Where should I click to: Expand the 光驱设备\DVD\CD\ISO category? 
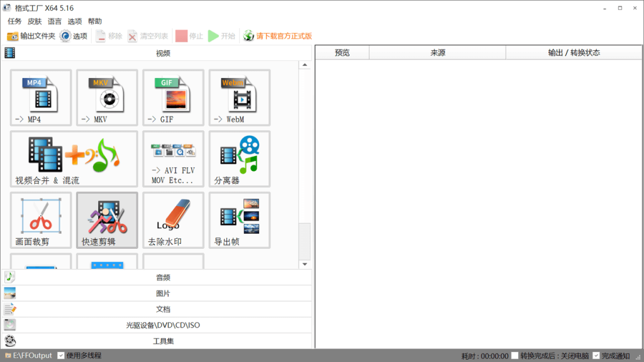click(157, 325)
